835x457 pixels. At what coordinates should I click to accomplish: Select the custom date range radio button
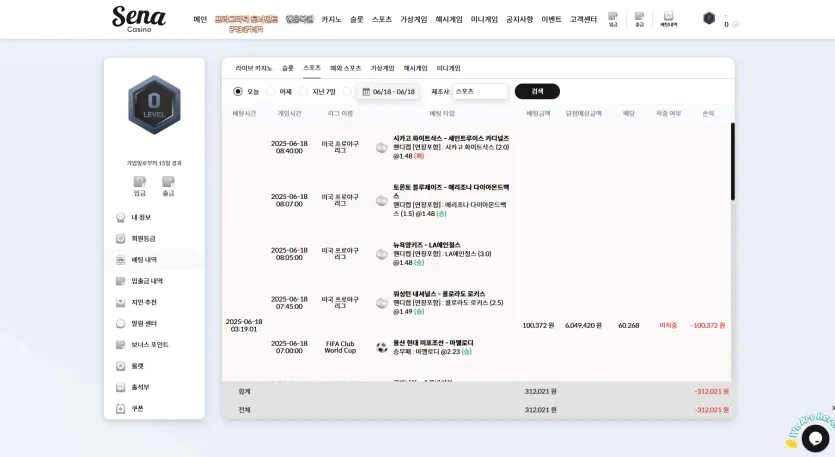pyautogui.click(x=347, y=92)
